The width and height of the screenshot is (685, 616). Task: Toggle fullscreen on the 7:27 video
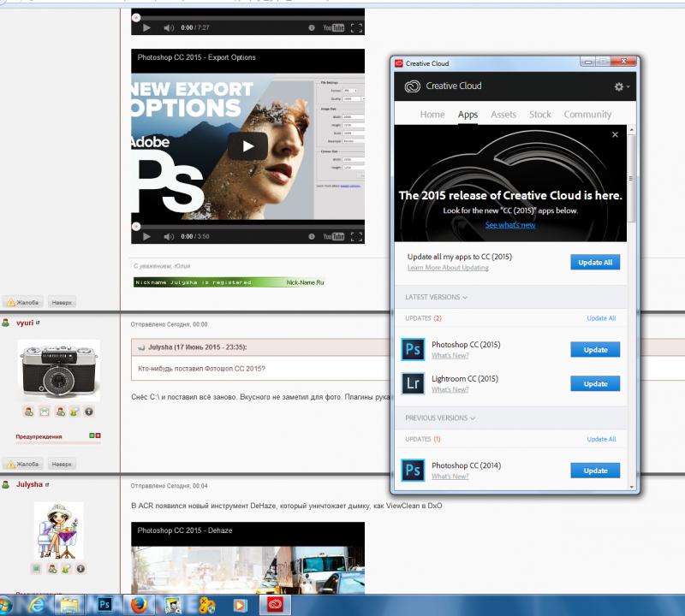(356, 28)
